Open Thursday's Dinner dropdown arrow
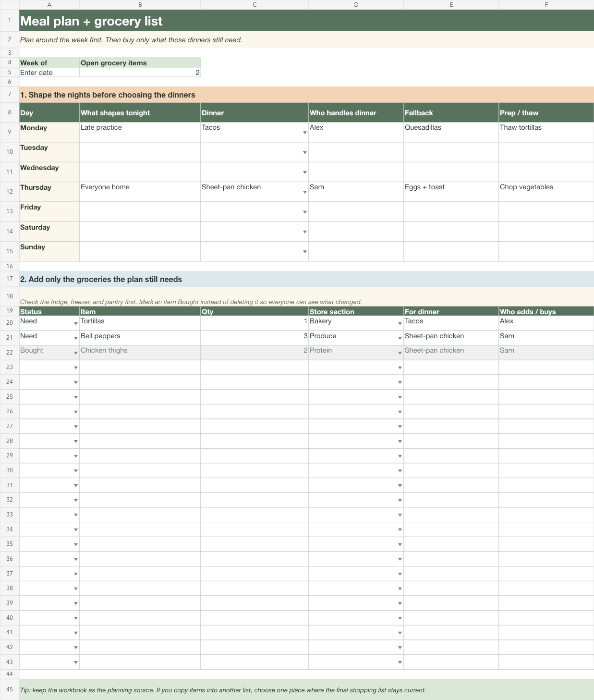 tap(304, 192)
